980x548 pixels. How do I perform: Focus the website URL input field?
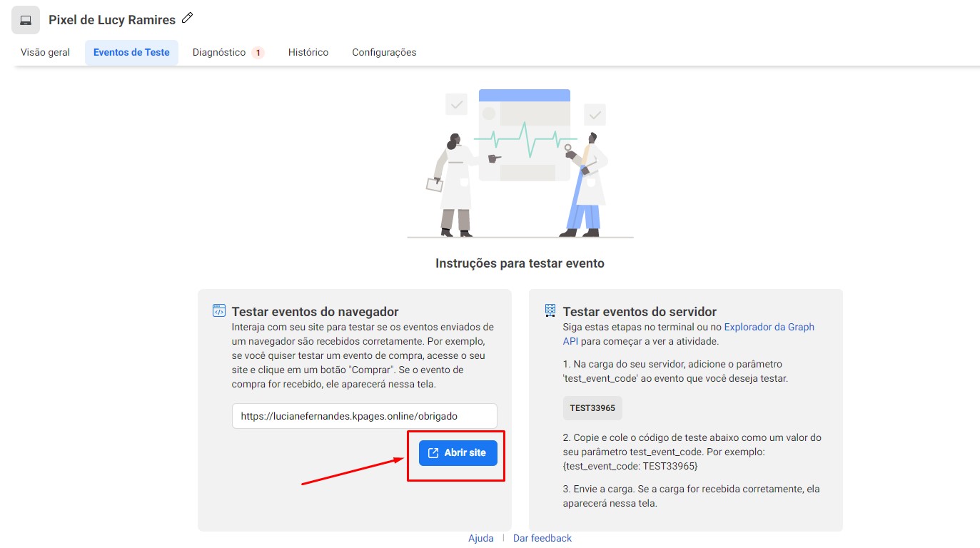coord(364,416)
